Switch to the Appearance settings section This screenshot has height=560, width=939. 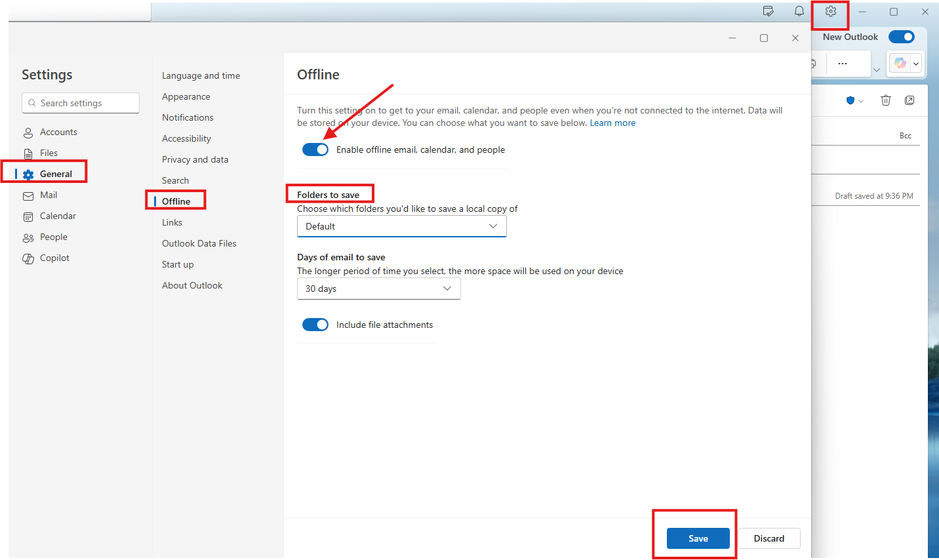point(186,96)
